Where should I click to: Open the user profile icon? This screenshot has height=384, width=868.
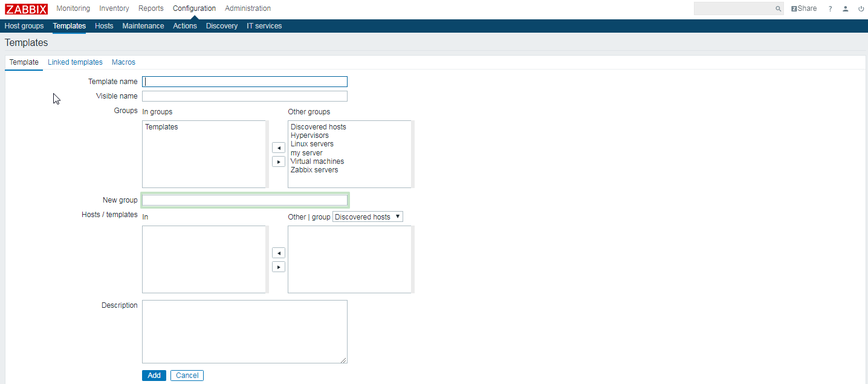pyautogui.click(x=846, y=9)
